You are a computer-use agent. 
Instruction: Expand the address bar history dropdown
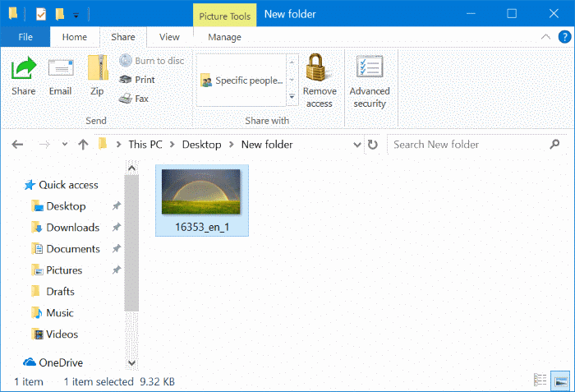(x=356, y=145)
